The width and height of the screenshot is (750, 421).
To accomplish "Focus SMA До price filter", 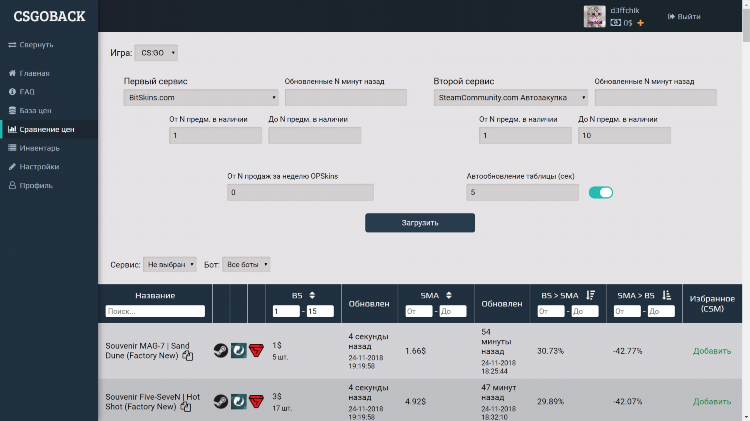I will point(452,311).
